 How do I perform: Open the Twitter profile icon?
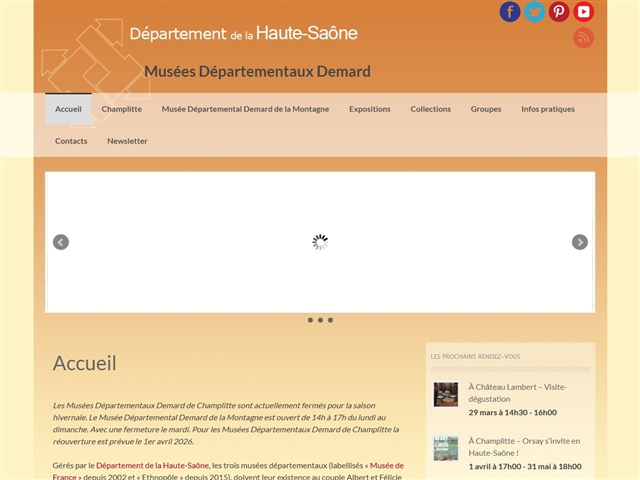click(534, 11)
